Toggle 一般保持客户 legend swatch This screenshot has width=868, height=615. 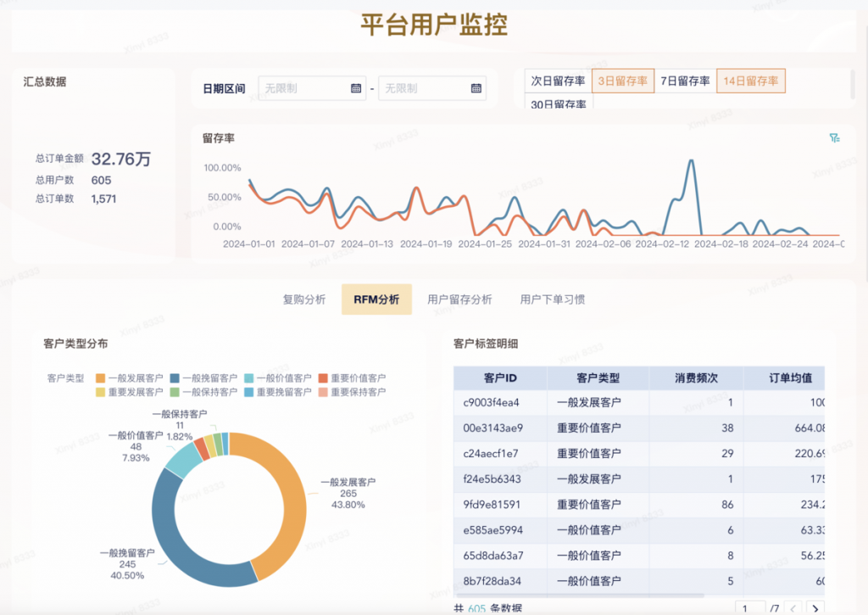tap(175, 392)
